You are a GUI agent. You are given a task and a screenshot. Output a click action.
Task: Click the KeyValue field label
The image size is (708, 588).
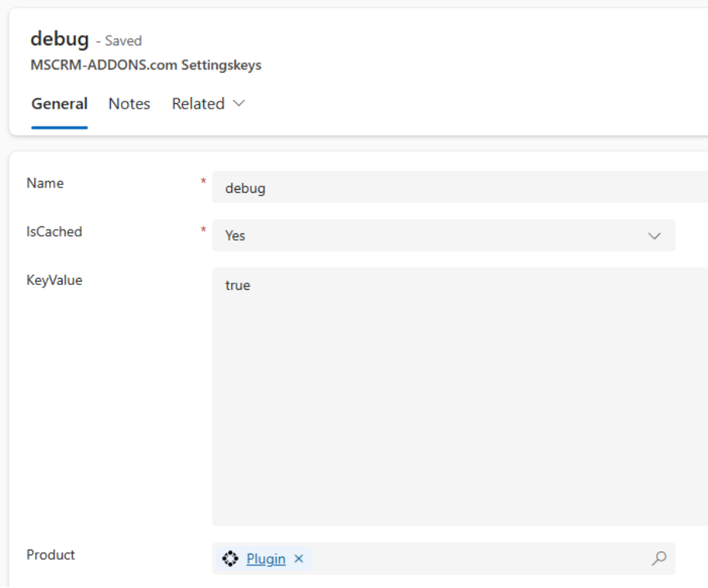tap(54, 280)
